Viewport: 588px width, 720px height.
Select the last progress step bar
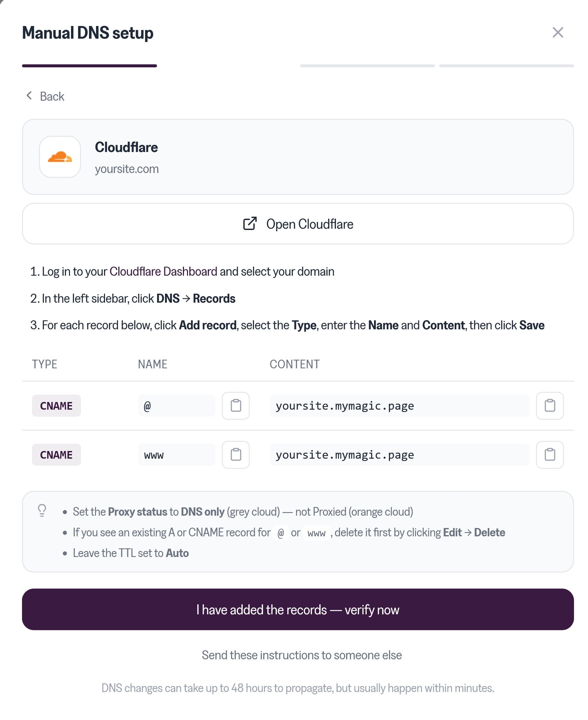click(506, 66)
